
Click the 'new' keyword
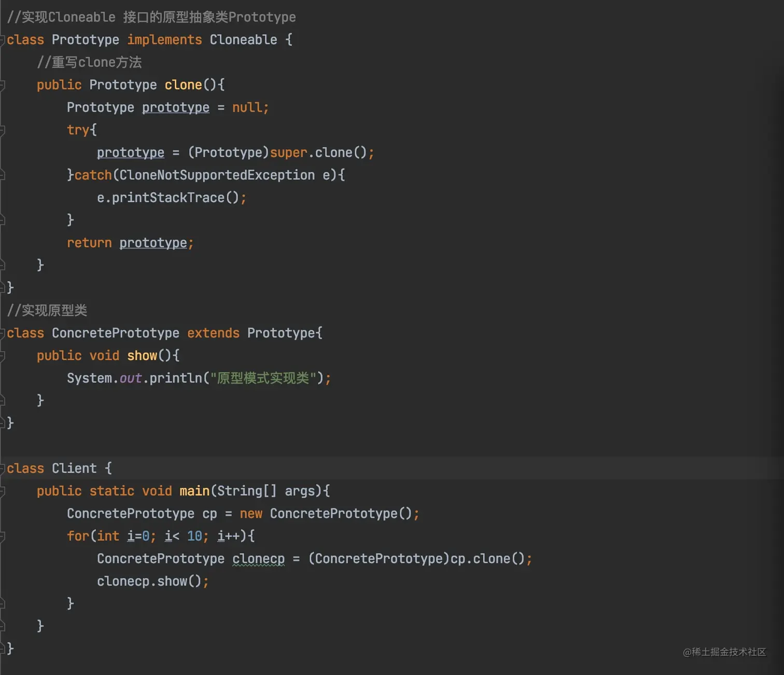tap(251, 514)
